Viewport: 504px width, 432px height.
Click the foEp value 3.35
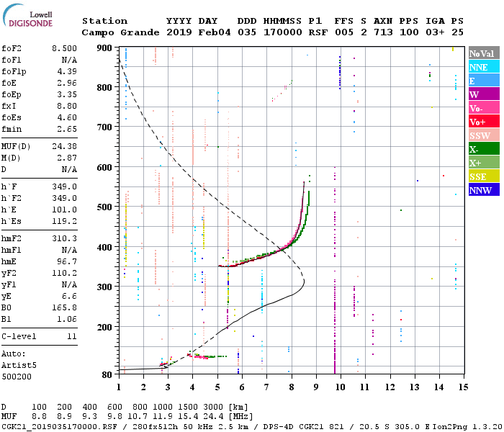coord(67,94)
